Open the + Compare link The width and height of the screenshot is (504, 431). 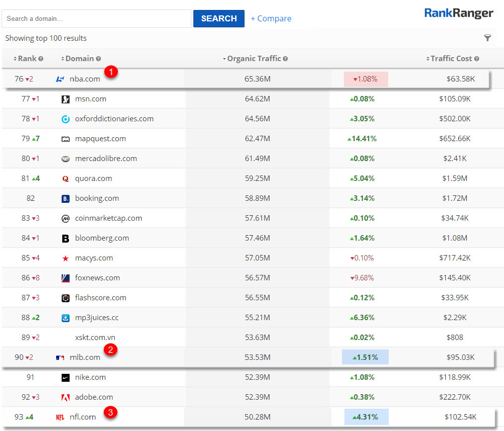point(271,18)
